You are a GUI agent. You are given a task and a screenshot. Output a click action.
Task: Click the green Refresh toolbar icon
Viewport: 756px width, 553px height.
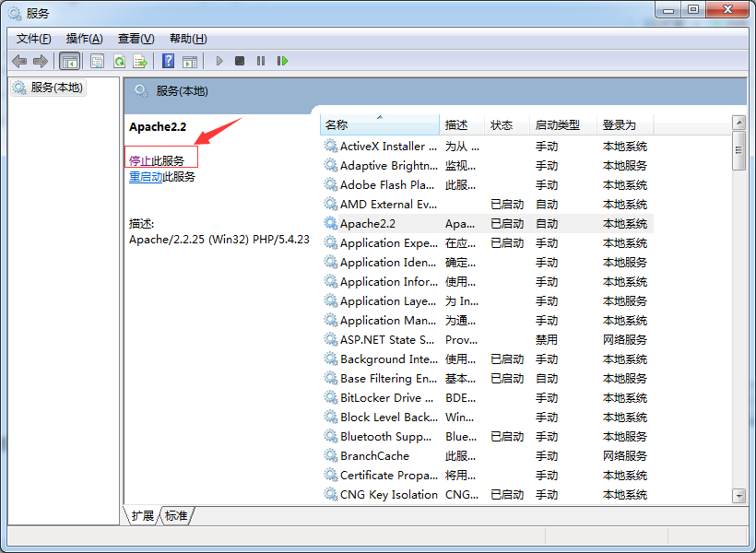[x=119, y=61]
